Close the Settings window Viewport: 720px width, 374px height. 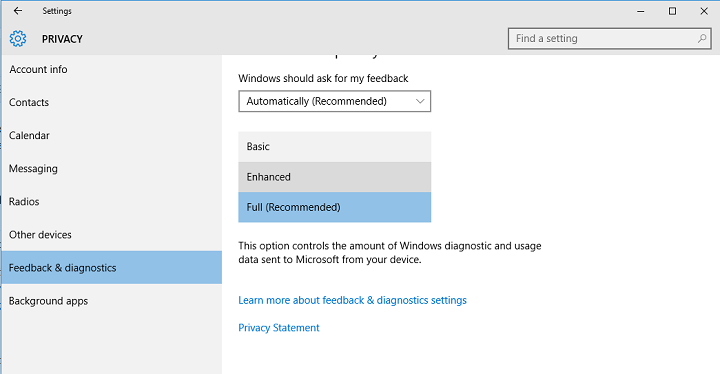[x=704, y=11]
